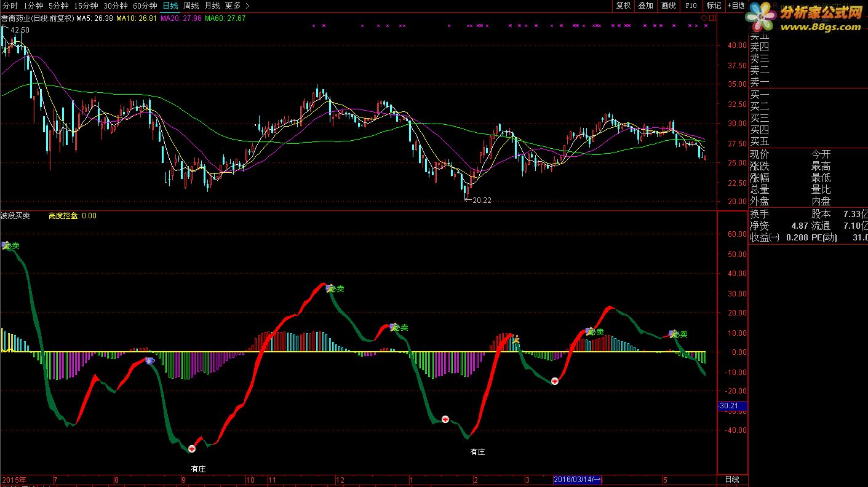This screenshot has height=487, width=868.
Task: Open the 复权 adjustment options
Action: (623, 6)
